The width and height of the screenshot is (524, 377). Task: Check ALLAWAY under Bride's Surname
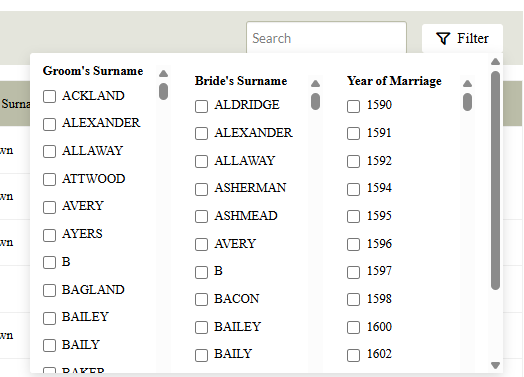tap(202, 161)
